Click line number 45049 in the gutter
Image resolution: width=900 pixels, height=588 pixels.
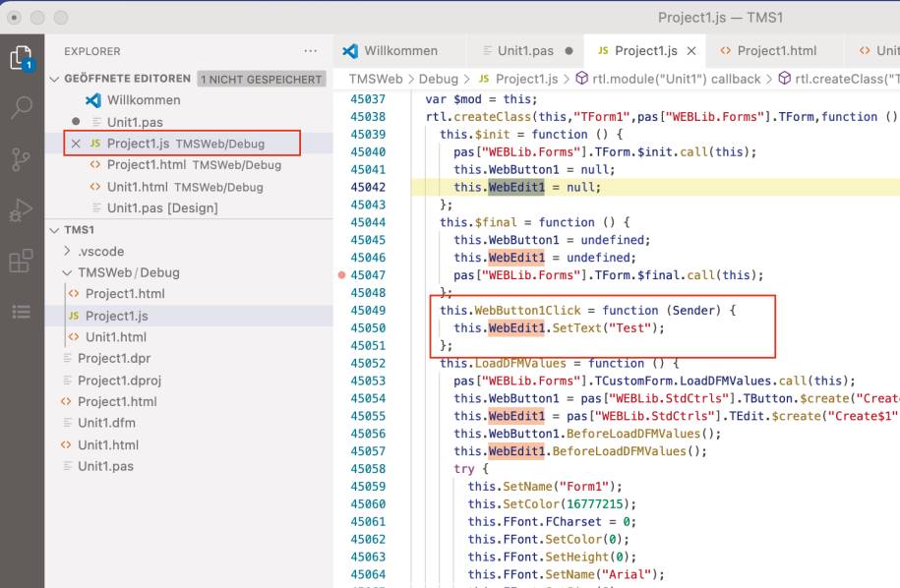point(368,311)
